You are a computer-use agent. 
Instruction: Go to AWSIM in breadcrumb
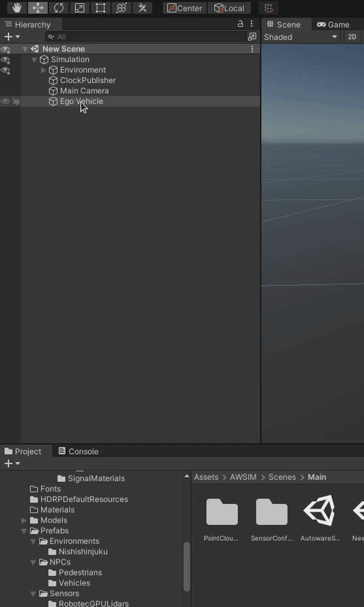click(243, 477)
